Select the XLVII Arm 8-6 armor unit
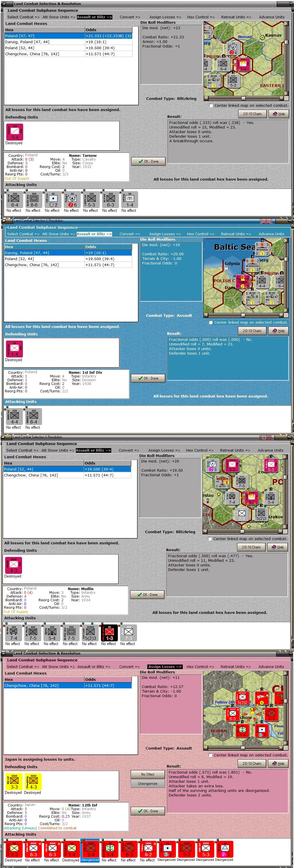Screen dimensions: 294x868 click(34, 200)
